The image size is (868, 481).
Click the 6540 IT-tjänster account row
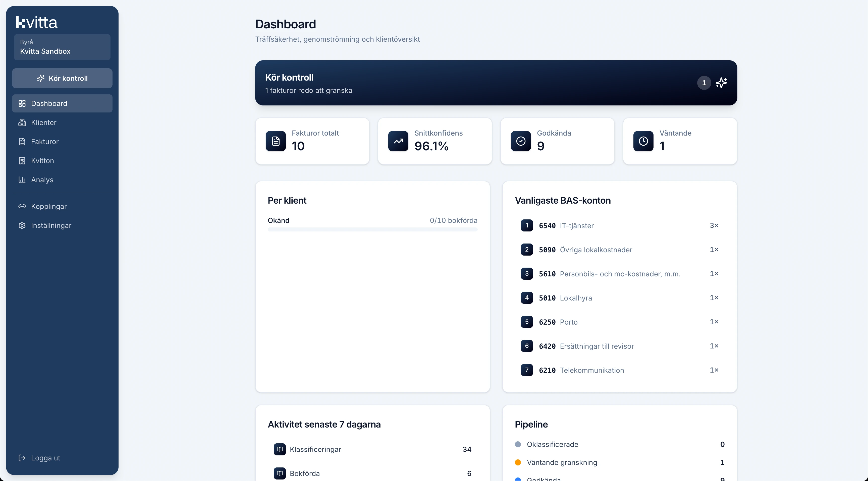tap(620, 225)
